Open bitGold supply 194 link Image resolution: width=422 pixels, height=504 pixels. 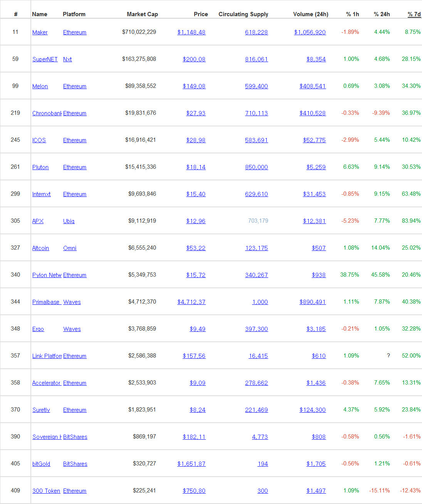click(x=263, y=464)
